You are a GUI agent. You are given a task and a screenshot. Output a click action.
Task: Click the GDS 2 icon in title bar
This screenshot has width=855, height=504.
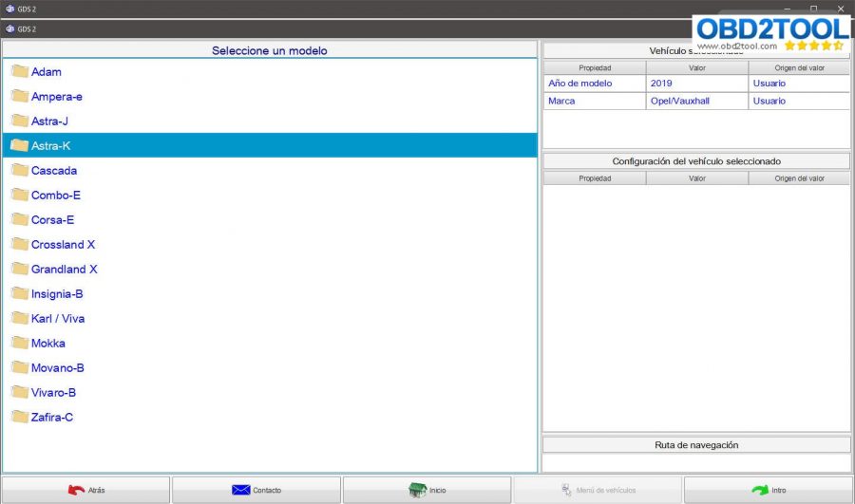point(9,9)
